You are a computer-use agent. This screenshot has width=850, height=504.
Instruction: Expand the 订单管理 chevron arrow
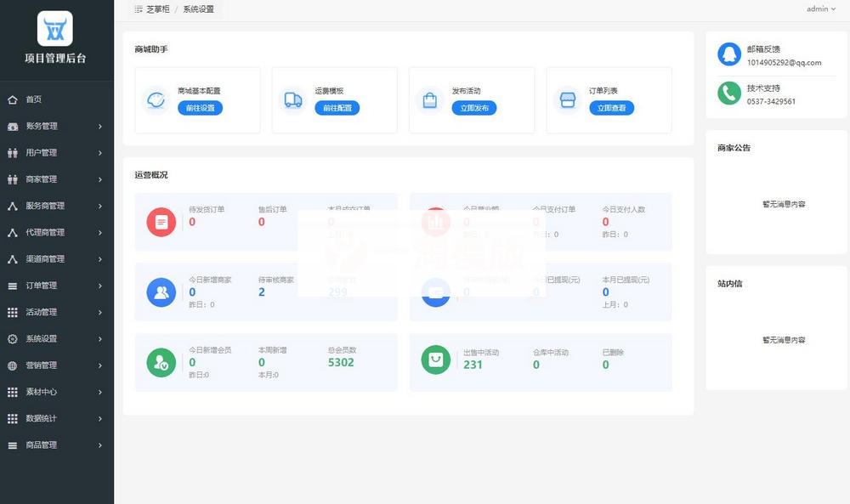[100, 286]
